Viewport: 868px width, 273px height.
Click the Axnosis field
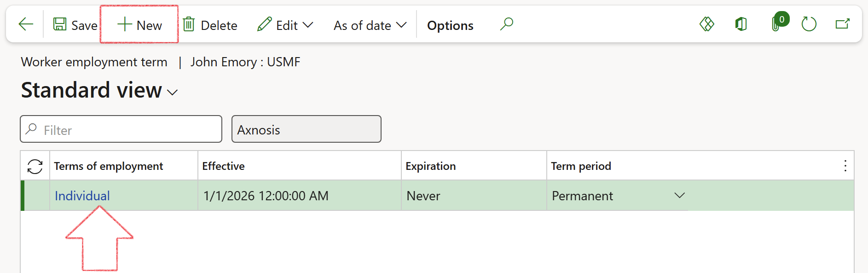(x=306, y=129)
